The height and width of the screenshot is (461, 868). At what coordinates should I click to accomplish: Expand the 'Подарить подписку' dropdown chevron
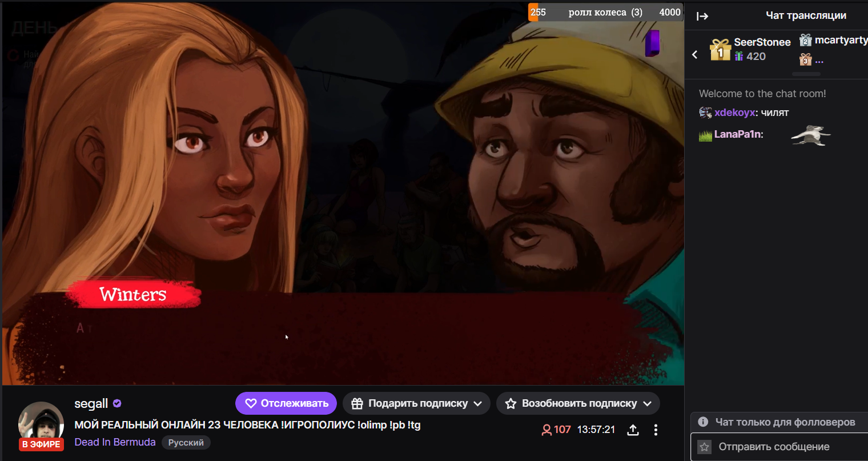pyautogui.click(x=478, y=403)
